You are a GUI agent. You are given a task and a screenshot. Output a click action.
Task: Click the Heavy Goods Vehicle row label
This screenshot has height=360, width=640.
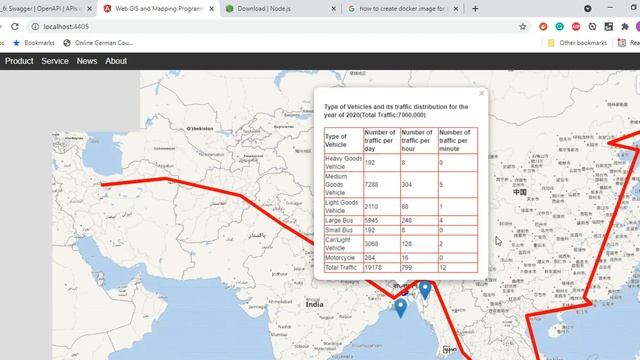pyautogui.click(x=344, y=162)
